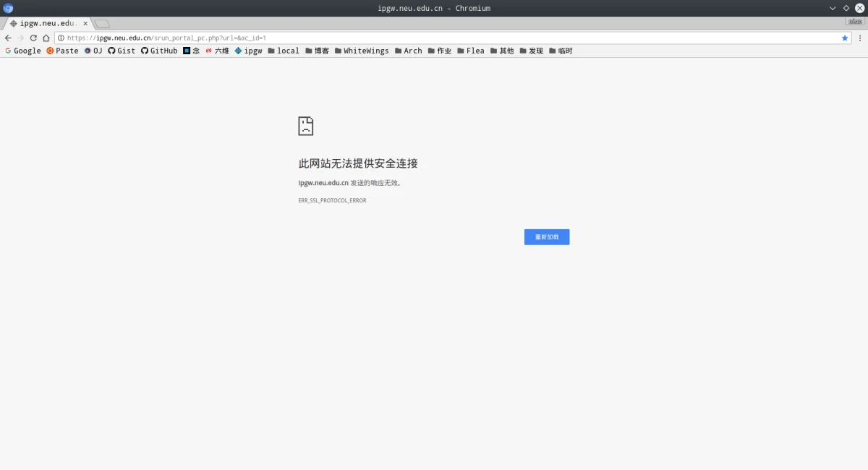
Task: Reload the page with the toolbar refresh icon
Action: click(x=33, y=38)
